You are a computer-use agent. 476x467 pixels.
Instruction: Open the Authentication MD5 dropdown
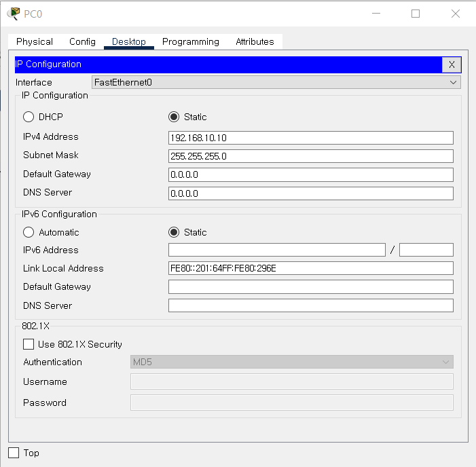[x=292, y=362]
